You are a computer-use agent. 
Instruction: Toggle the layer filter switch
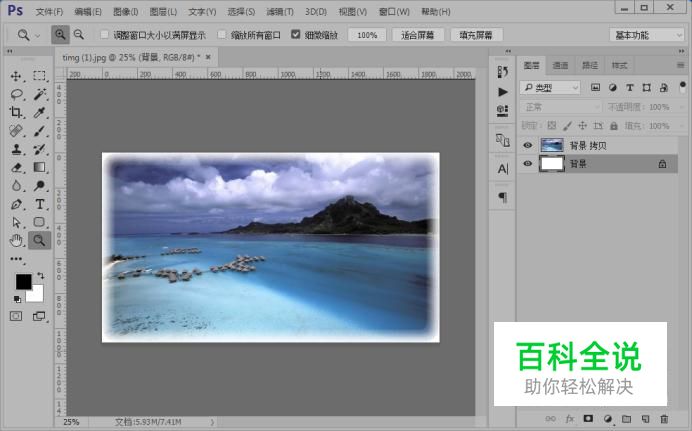coord(683,86)
